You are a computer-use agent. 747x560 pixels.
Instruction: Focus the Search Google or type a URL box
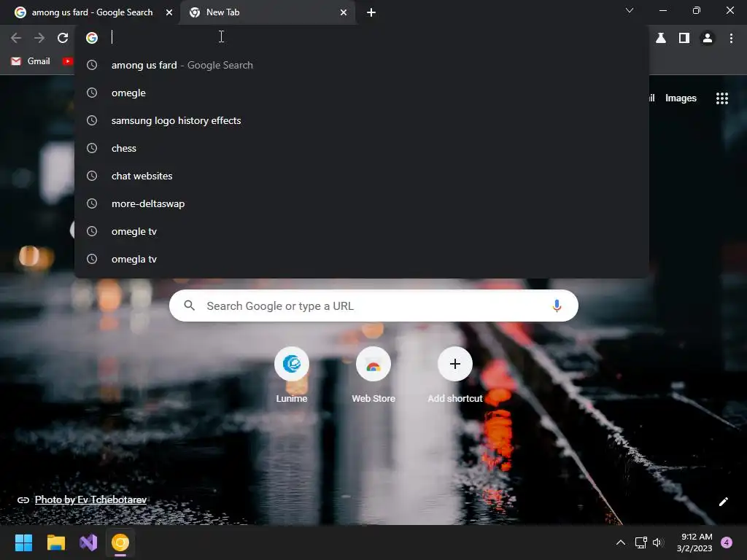(373, 306)
